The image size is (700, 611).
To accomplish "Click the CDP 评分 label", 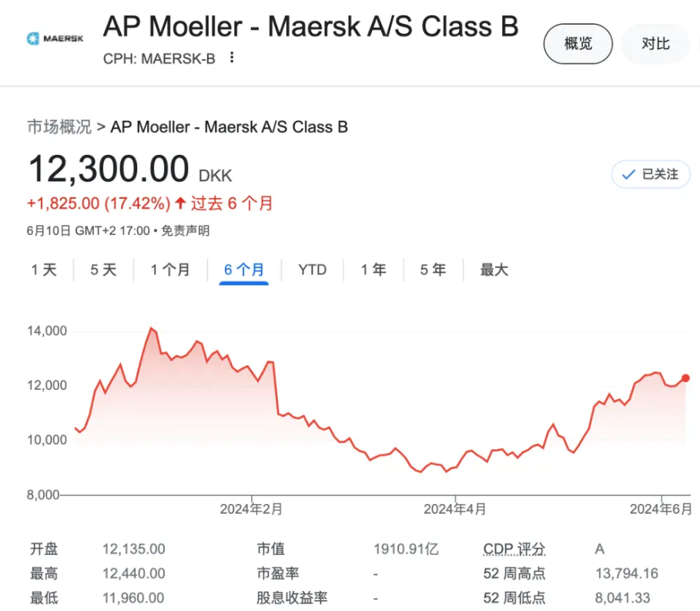I will click(514, 549).
